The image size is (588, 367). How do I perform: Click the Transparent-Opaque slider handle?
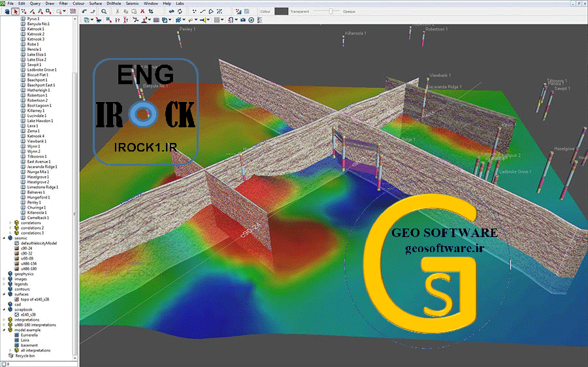click(331, 11)
